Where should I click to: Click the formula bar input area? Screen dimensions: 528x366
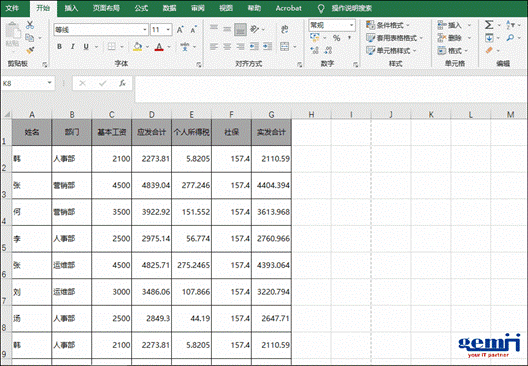pos(331,89)
